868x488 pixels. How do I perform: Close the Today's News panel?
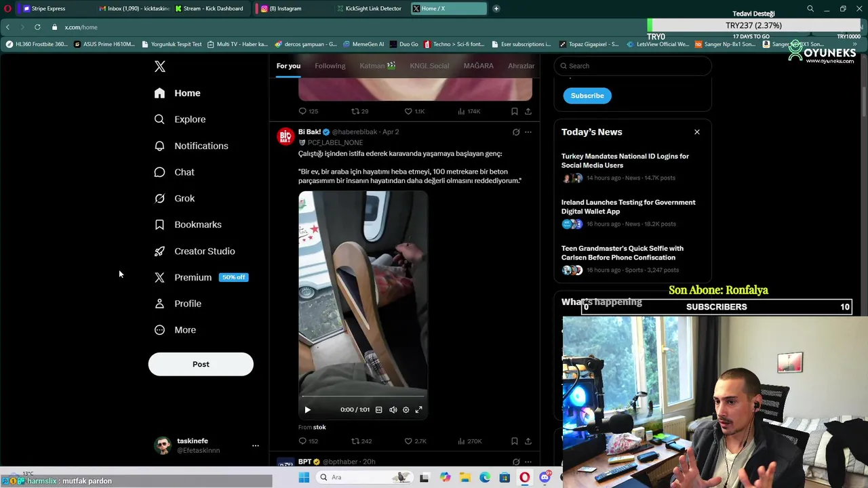(696, 132)
